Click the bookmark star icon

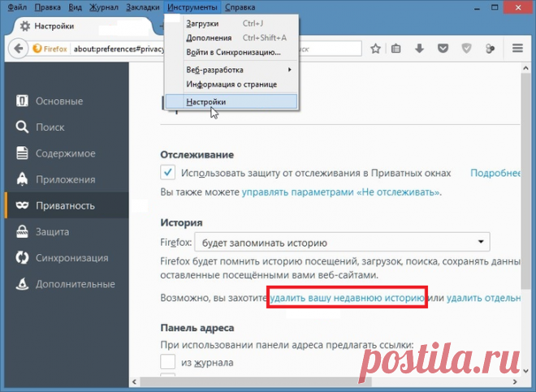pos(375,49)
